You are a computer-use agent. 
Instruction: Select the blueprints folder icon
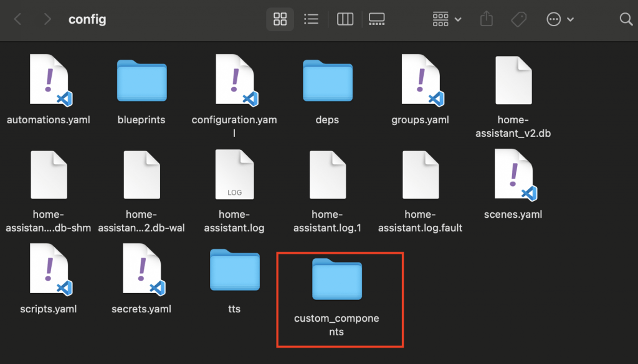click(x=141, y=80)
